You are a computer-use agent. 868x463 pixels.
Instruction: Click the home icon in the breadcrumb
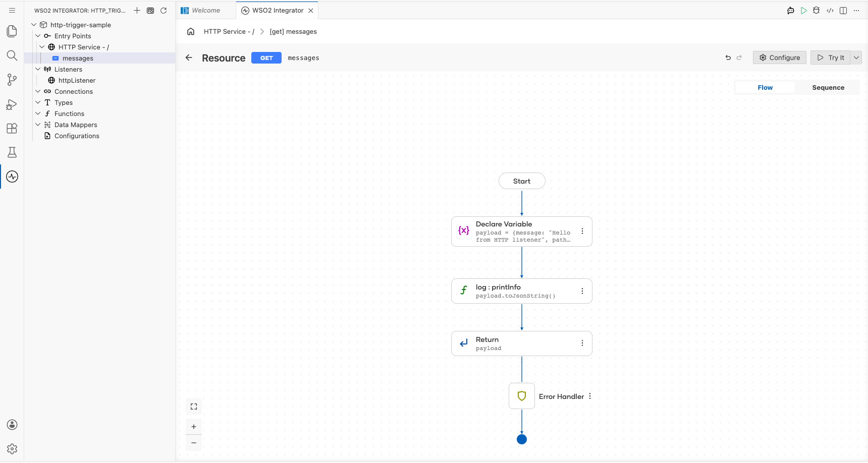[x=191, y=31]
